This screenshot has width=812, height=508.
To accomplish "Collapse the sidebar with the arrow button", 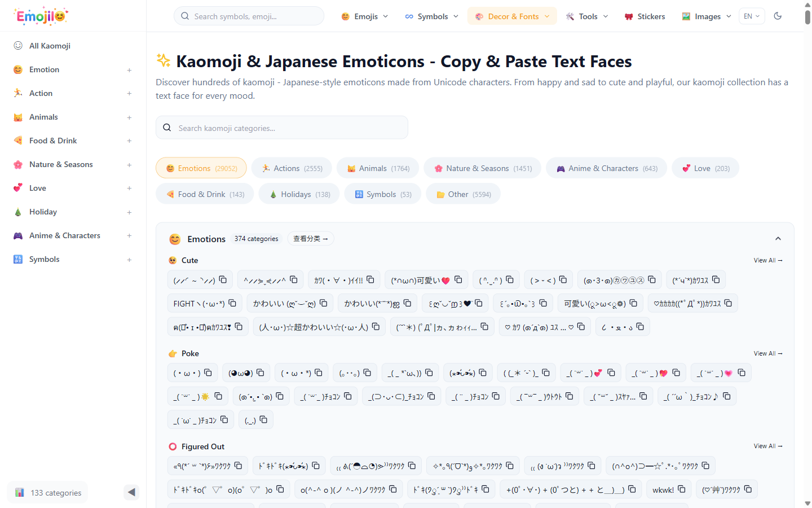I will click(x=131, y=492).
